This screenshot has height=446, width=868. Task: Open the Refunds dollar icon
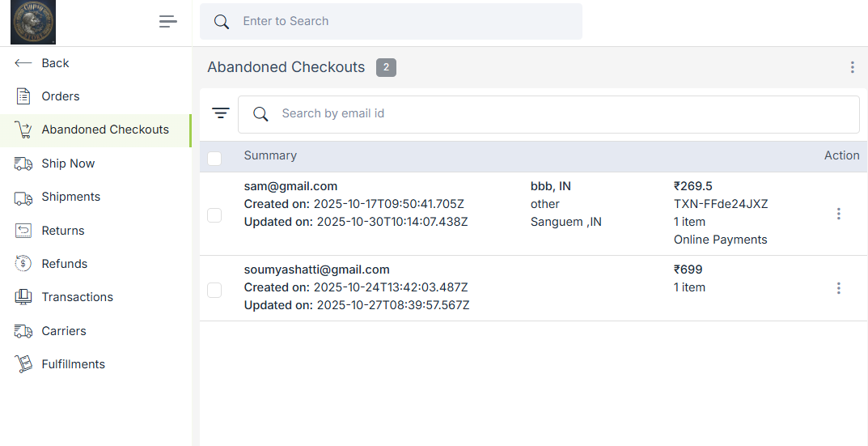[23, 264]
